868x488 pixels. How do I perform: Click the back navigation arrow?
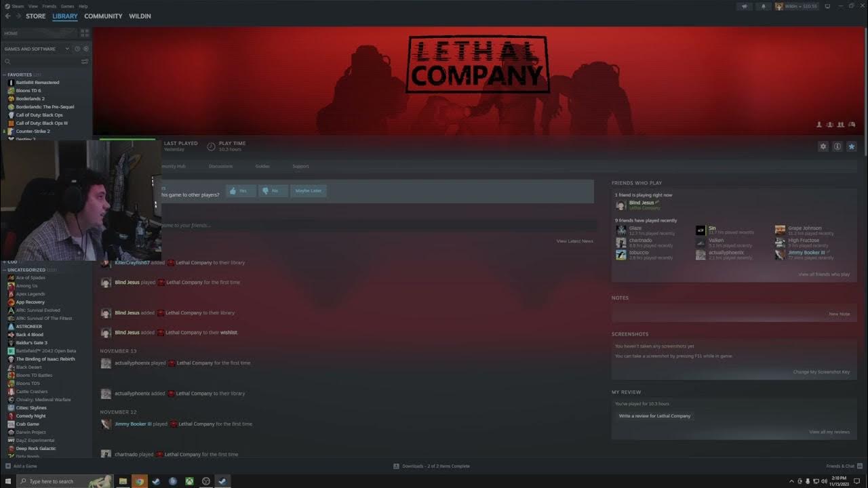coord(7,16)
